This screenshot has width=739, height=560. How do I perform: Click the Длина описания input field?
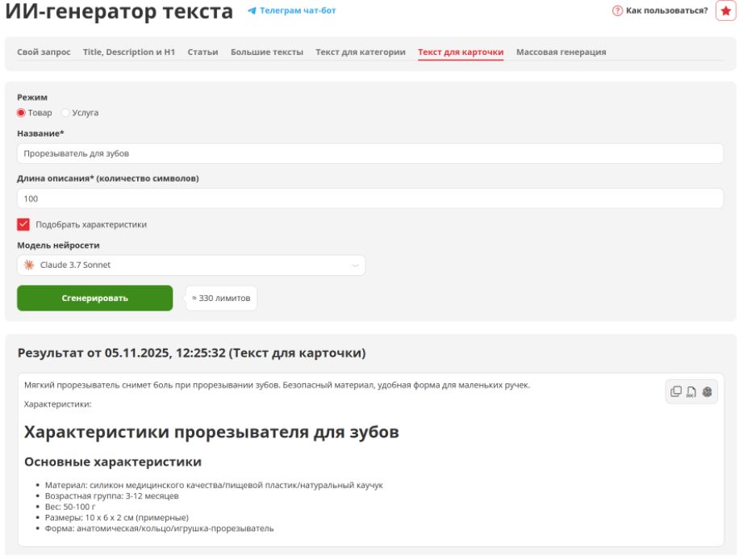(369, 199)
